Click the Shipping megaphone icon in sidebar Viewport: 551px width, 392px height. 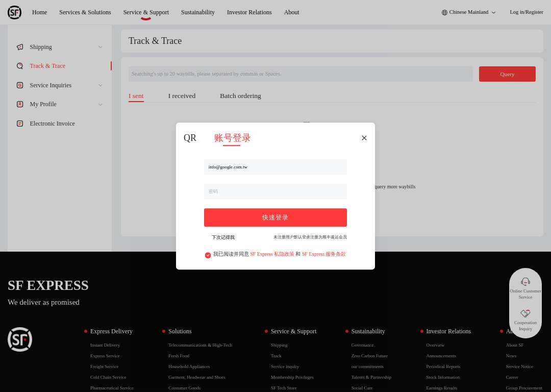tap(20, 47)
